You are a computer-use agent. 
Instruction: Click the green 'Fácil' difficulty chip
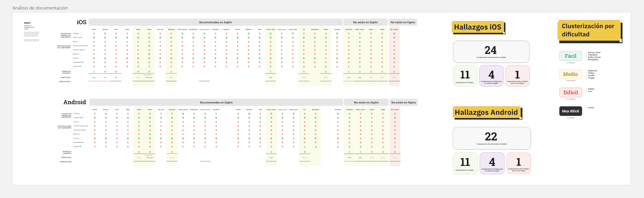click(570, 56)
